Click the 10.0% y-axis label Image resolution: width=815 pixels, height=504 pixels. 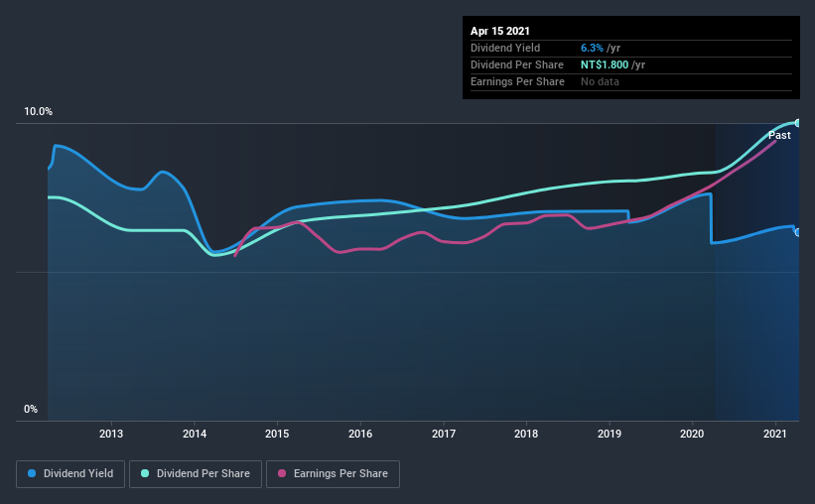(38, 112)
